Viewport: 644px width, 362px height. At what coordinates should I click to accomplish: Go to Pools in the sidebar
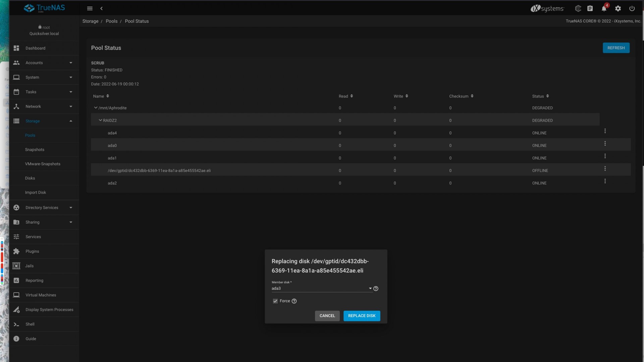coord(30,135)
